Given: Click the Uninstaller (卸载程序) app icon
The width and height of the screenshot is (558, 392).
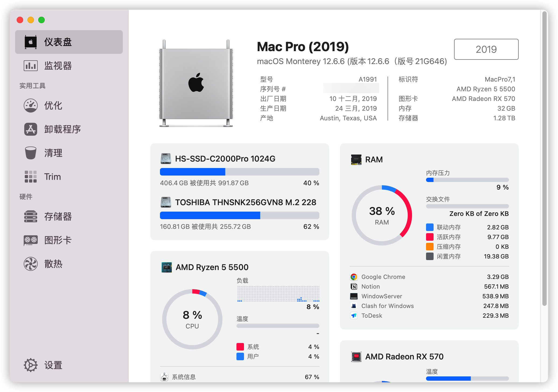Looking at the screenshot, I should [x=30, y=129].
